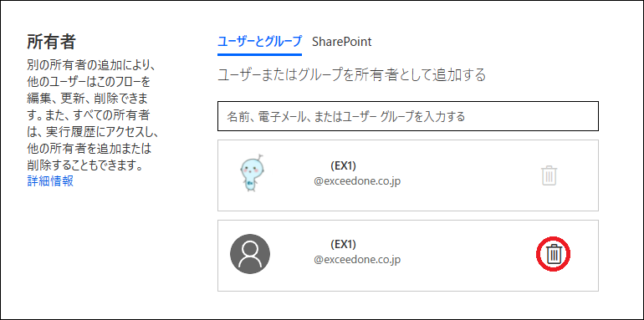Screen dimensions: 644x320
Task: Select the second owner's (EX1) name label
Action: [x=343, y=244]
